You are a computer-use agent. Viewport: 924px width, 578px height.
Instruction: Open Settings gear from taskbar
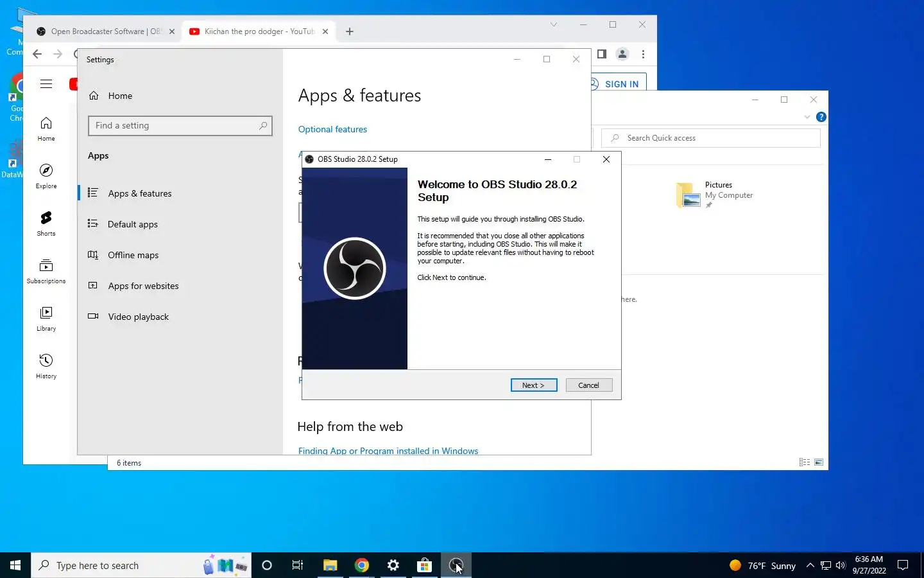tap(393, 565)
